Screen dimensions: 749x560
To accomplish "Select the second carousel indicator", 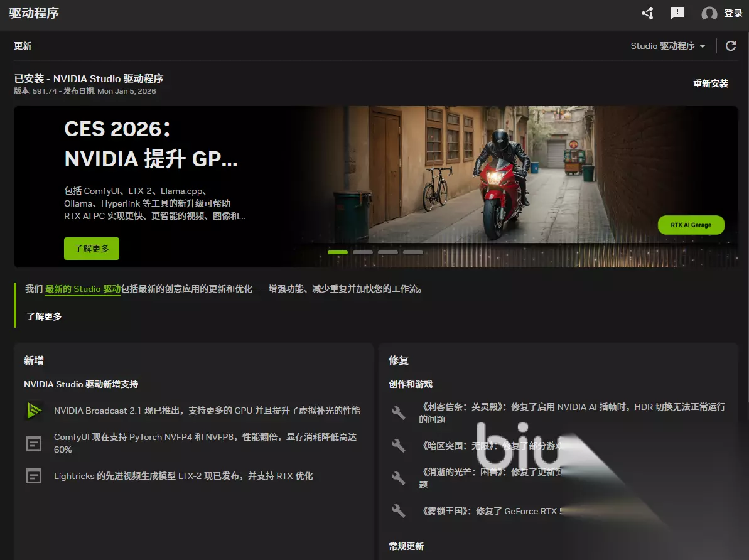I will (362, 252).
